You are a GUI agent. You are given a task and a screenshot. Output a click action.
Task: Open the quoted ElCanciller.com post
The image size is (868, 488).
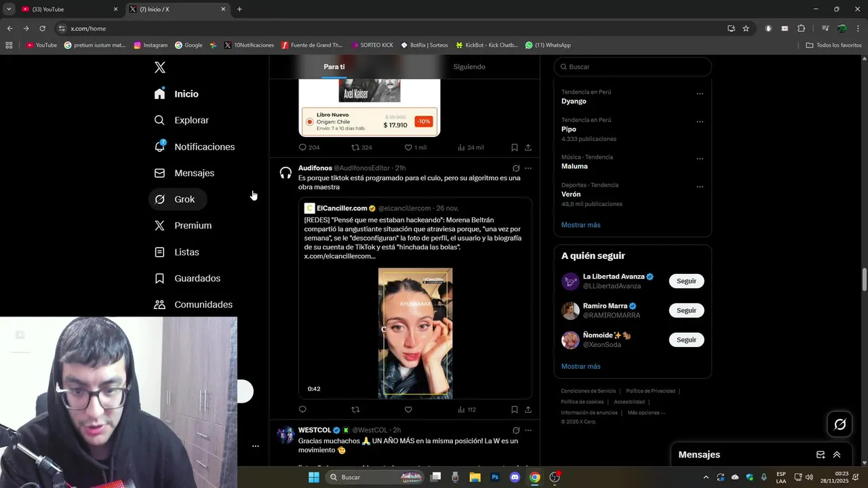point(415,298)
